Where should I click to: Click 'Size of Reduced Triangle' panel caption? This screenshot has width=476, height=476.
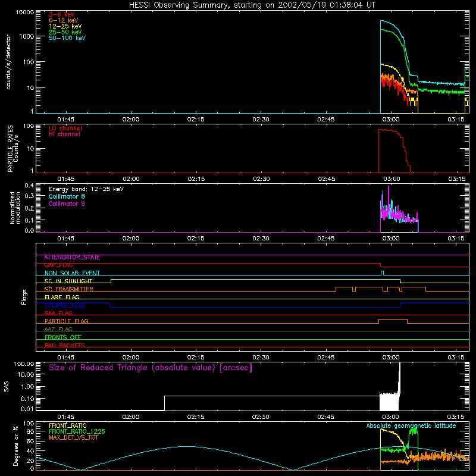click(151, 368)
